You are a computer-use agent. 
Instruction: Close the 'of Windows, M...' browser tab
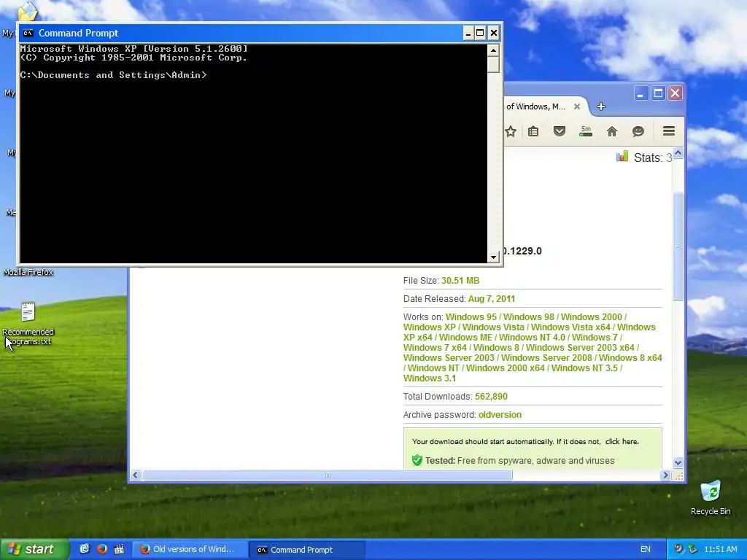pyautogui.click(x=577, y=106)
